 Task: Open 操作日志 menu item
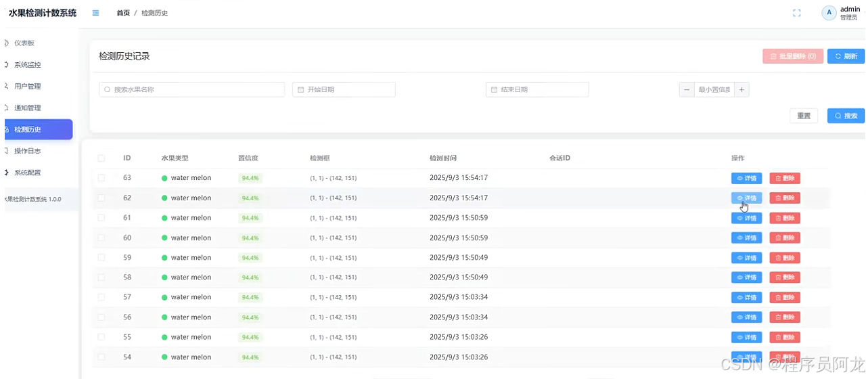tap(28, 151)
